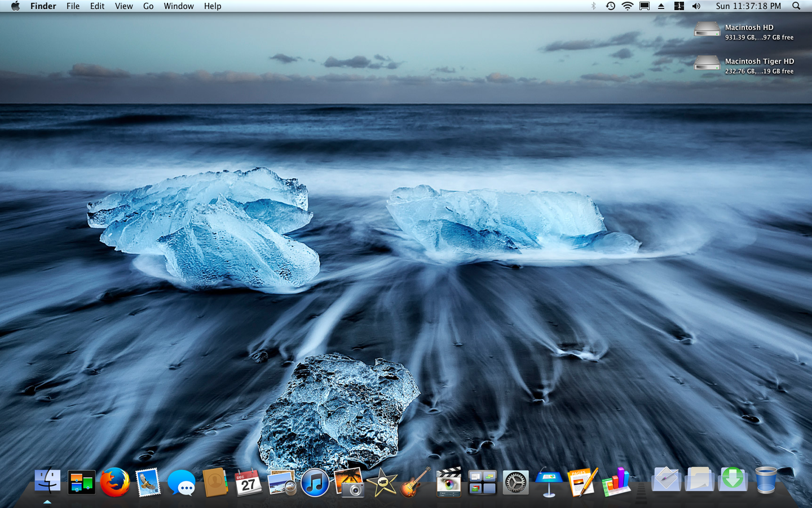This screenshot has height=508, width=812.
Task: Click the Spotlight search magnifier
Action: [x=796, y=6]
